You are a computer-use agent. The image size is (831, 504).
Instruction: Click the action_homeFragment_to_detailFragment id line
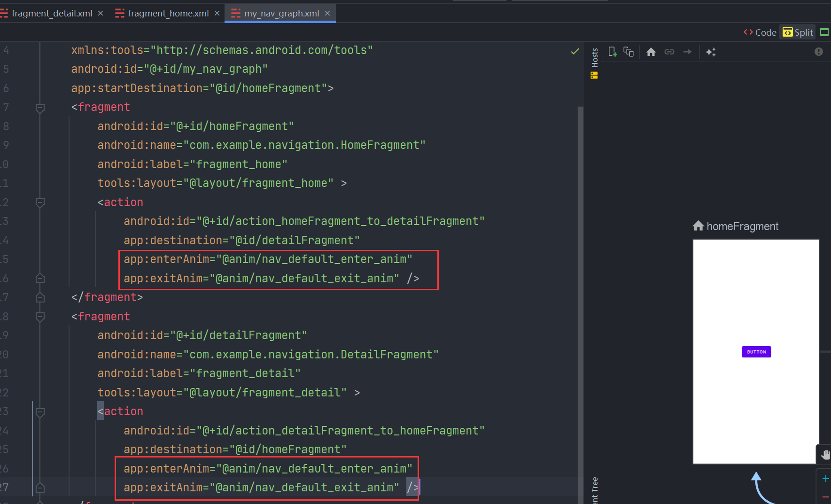click(304, 221)
